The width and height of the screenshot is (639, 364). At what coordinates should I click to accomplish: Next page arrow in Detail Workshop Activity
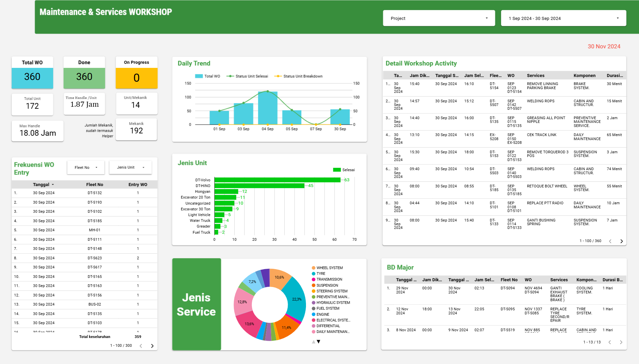pyautogui.click(x=621, y=241)
